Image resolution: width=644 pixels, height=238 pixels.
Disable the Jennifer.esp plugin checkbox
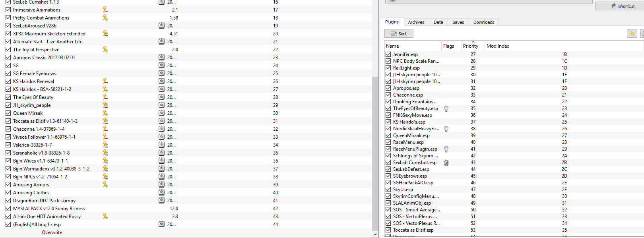tap(388, 54)
